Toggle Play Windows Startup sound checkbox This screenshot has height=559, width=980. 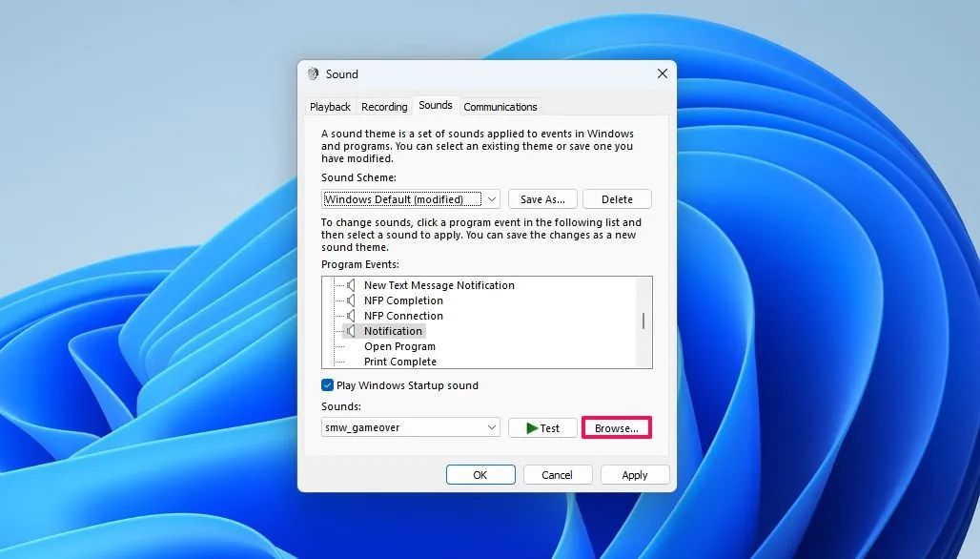click(328, 385)
